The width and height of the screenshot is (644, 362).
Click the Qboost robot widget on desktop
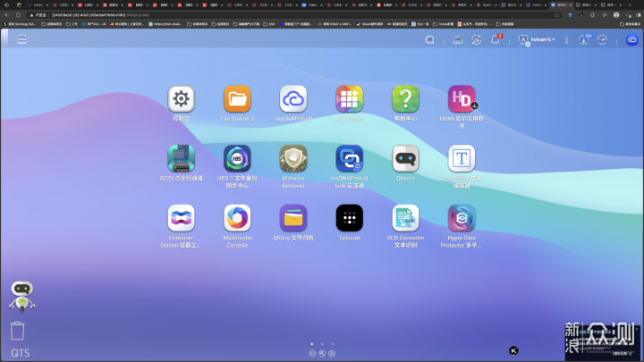[x=21, y=296]
